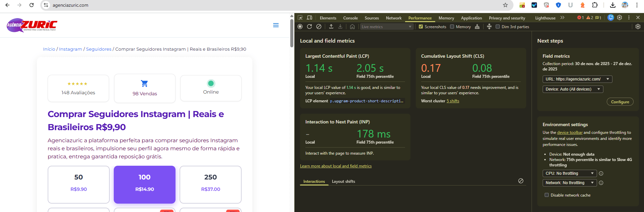Click the issues count message indicator
The image size is (644, 212).
pyautogui.click(x=598, y=18)
